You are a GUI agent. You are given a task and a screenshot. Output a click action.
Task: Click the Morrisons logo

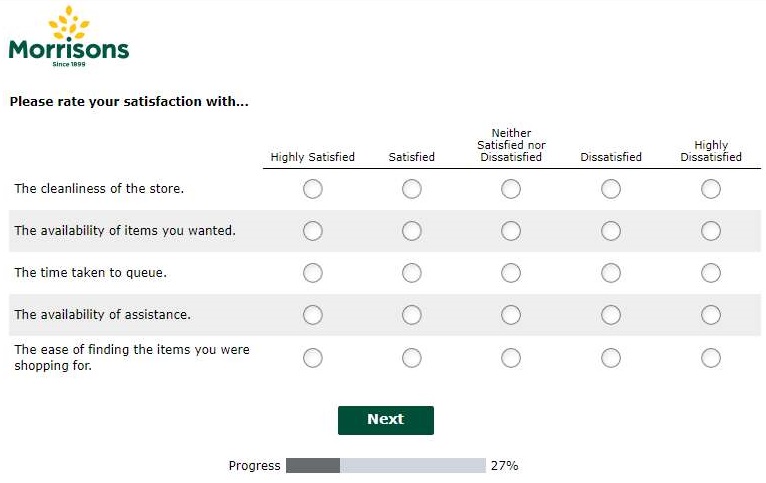click(x=69, y=36)
